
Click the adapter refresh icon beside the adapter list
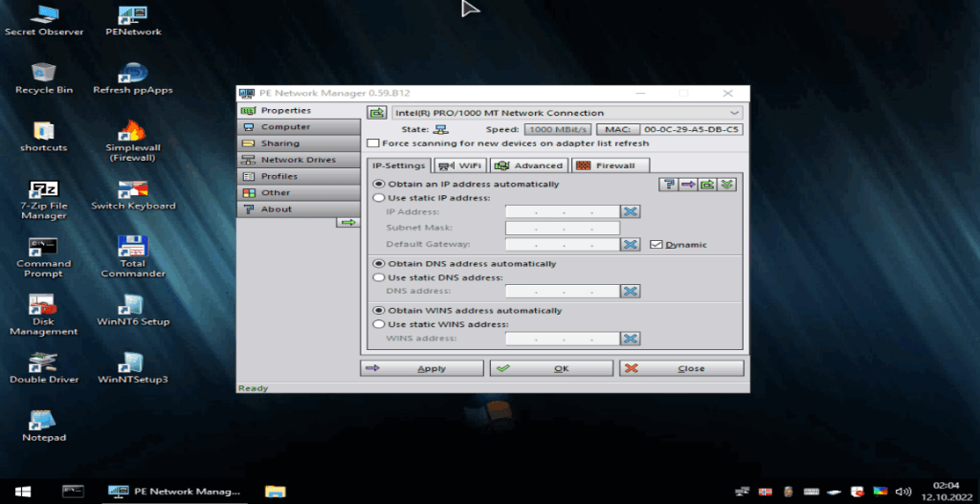(377, 113)
